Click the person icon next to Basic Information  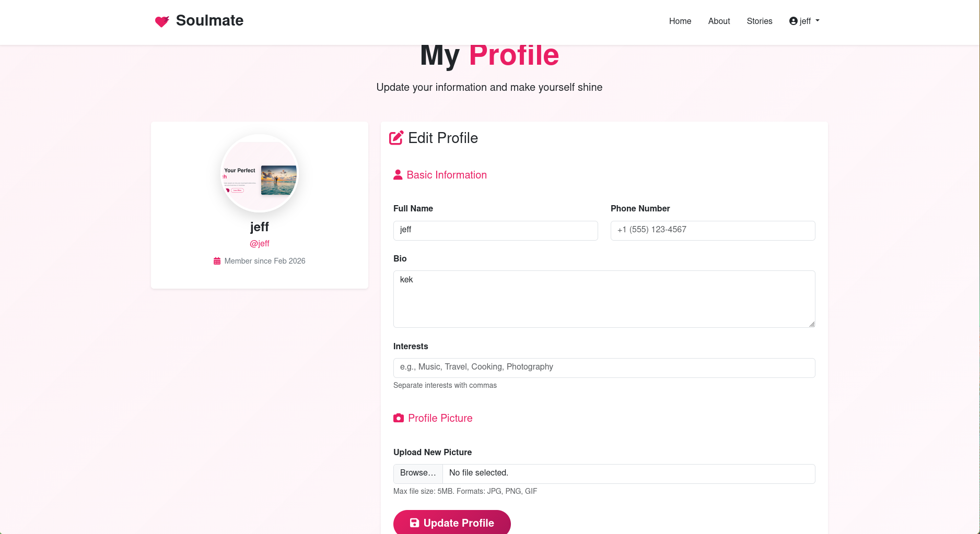[398, 174]
